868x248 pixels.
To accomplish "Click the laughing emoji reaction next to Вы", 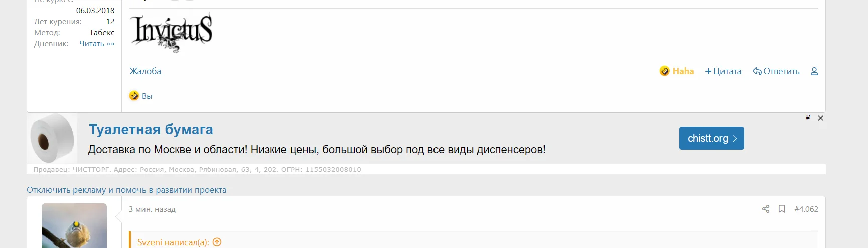I will pos(134,96).
